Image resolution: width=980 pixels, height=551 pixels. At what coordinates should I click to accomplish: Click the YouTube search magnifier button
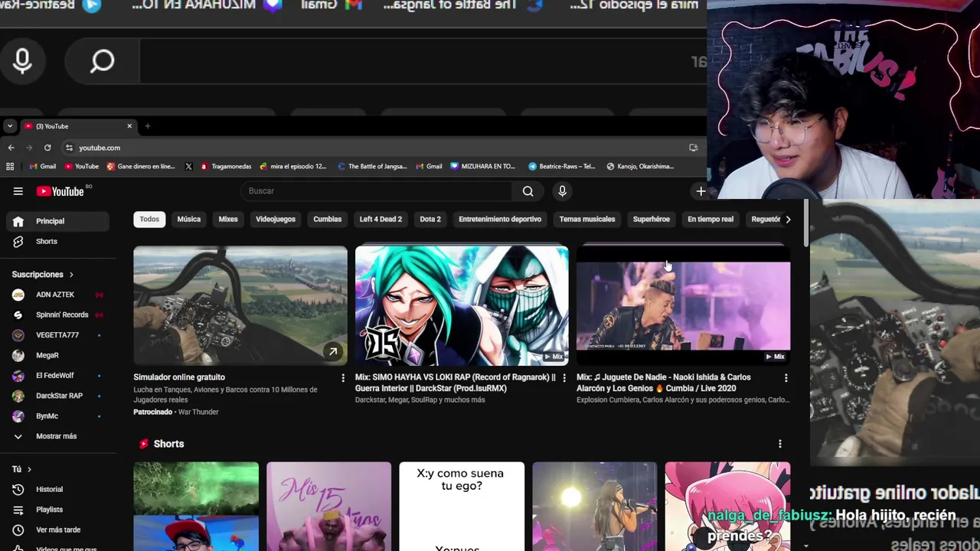pos(528,191)
